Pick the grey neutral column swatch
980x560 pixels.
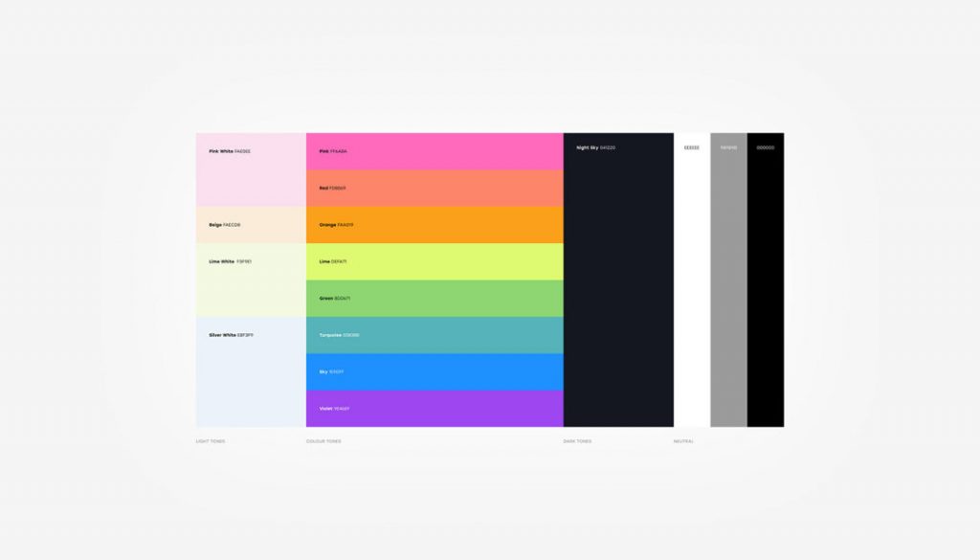pyautogui.click(x=728, y=280)
